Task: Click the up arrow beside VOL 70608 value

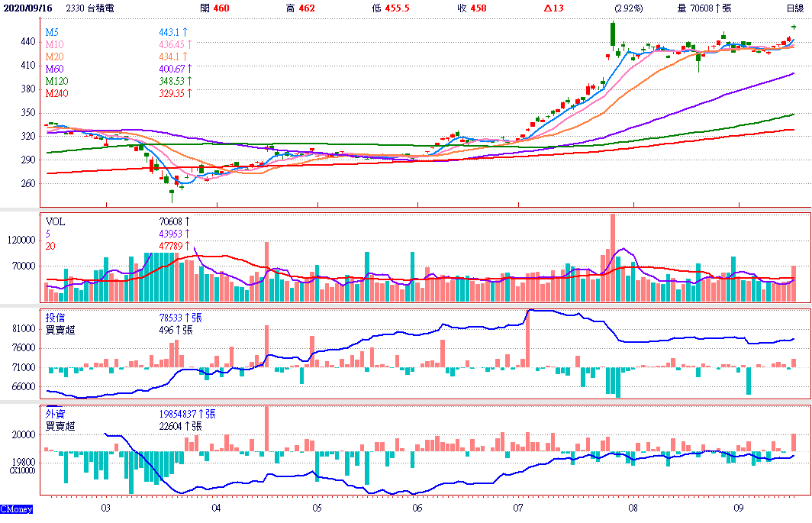Action: [x=184, y=222]
